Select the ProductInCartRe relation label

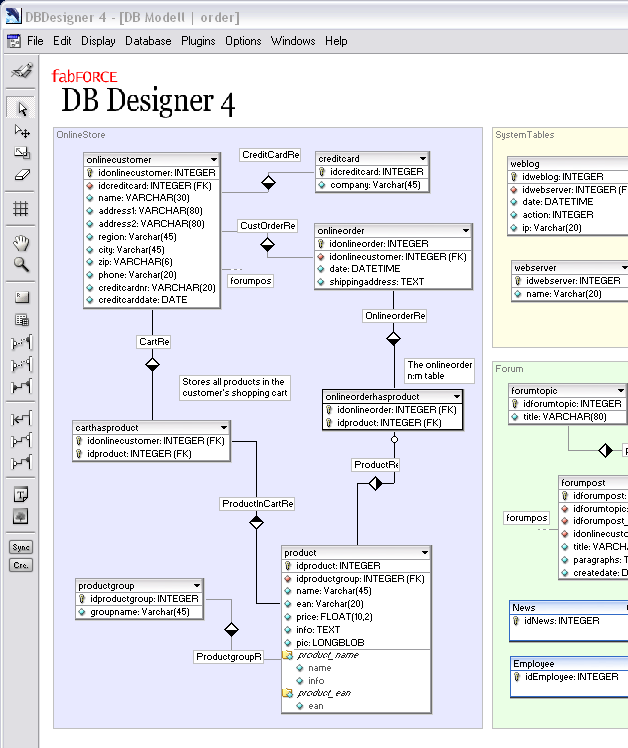(x=257, y=504)
